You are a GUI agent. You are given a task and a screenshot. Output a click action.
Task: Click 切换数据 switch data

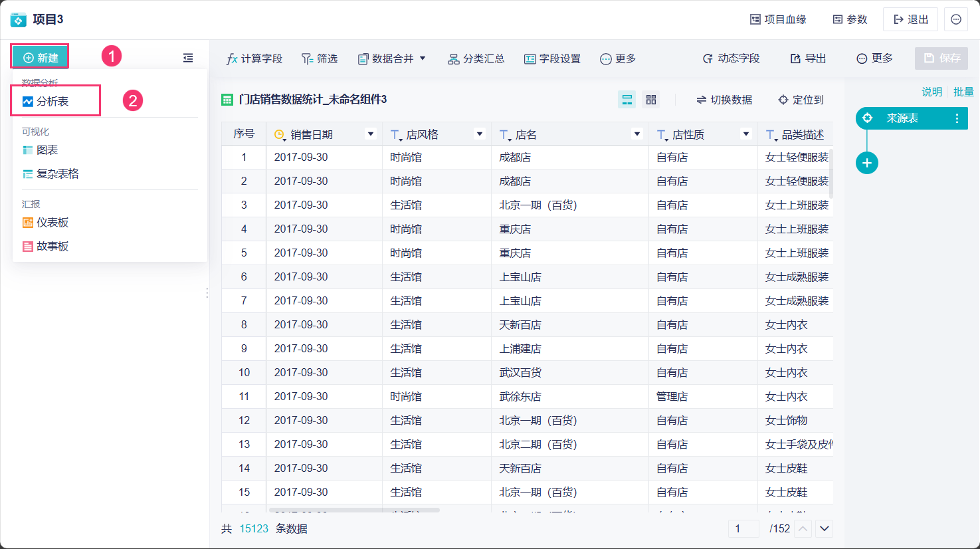724,100
